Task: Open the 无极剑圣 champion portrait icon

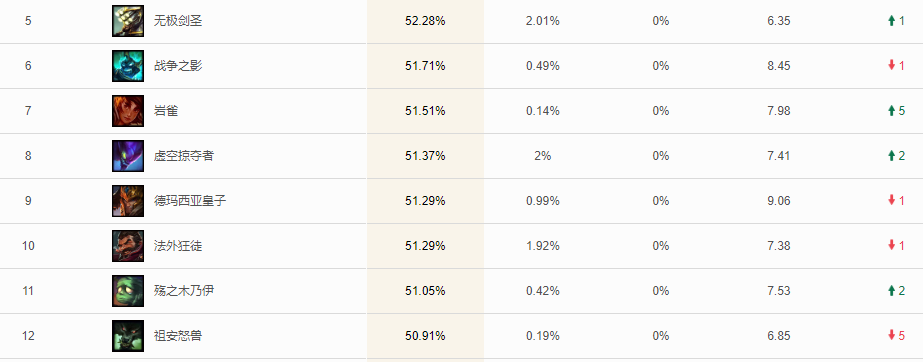Action: [128, 21]
